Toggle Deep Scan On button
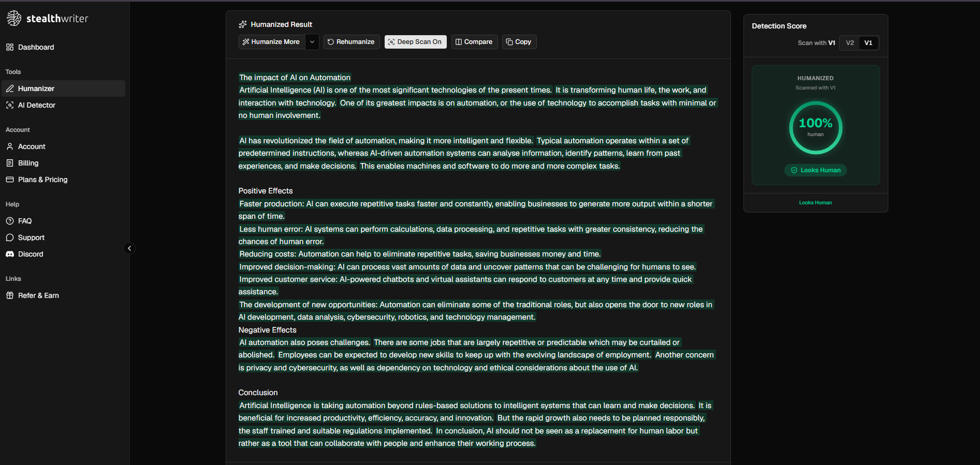The height and width of the screenshot is (465, 980). tap(416, 42)
